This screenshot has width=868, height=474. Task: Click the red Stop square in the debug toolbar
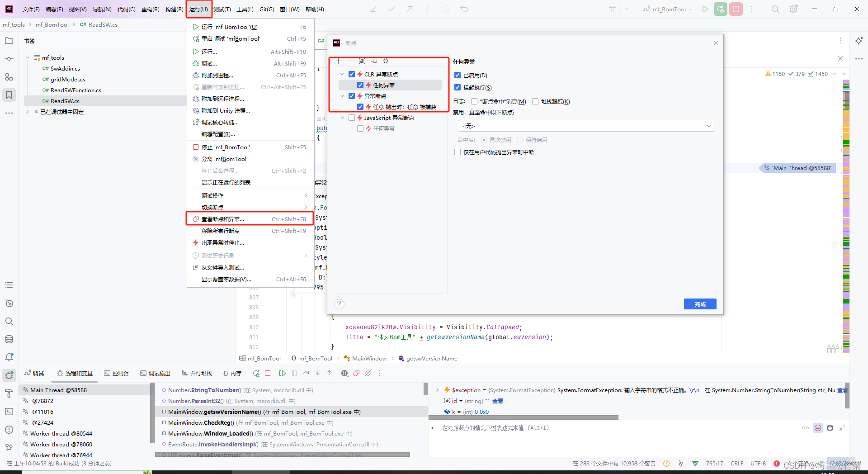(x=268, y=373)
